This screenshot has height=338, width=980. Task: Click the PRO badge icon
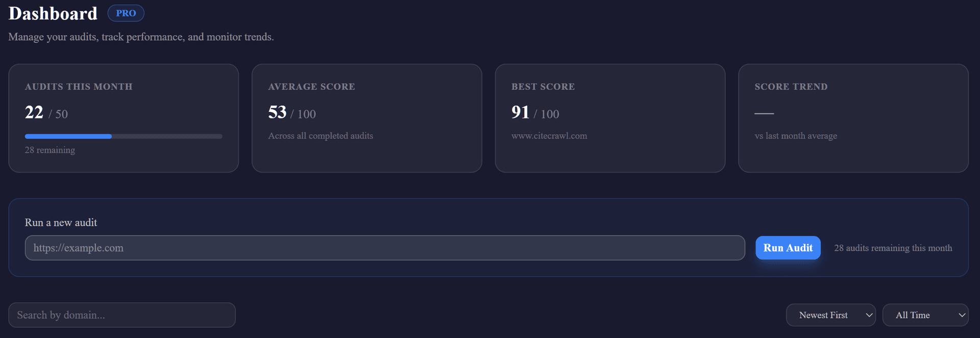coord(126,13)
